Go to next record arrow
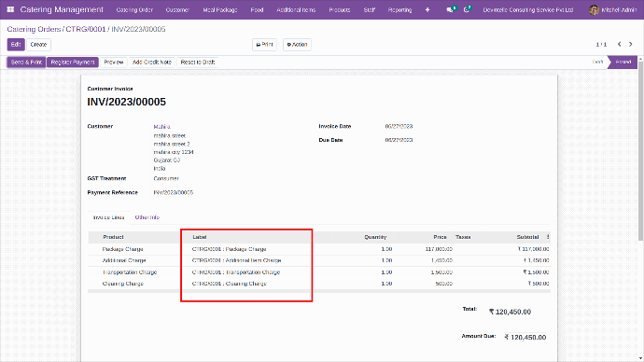This screenshot has width=644, height=362. click(x=631, y=45)
